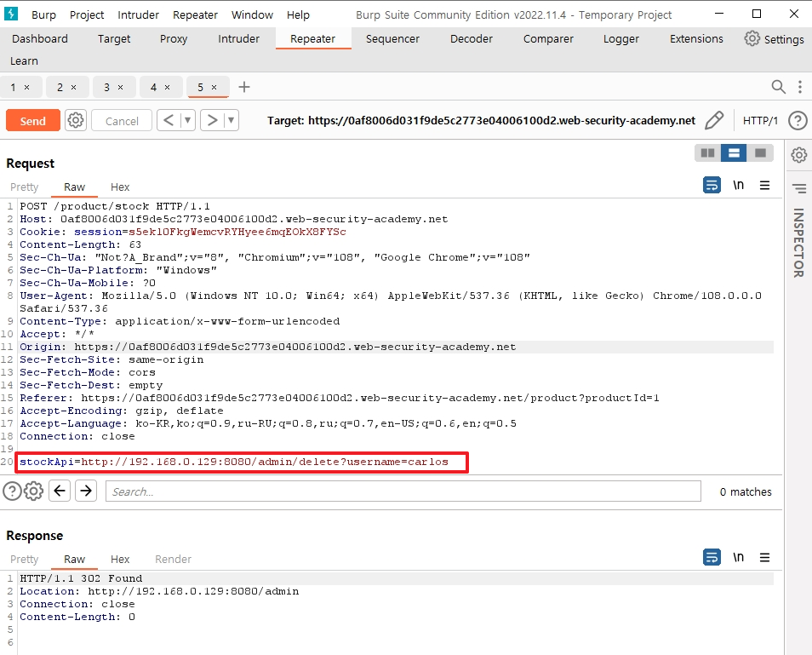Jump to next search match
The width and height of the screenshot is (812, 655).
86,491
